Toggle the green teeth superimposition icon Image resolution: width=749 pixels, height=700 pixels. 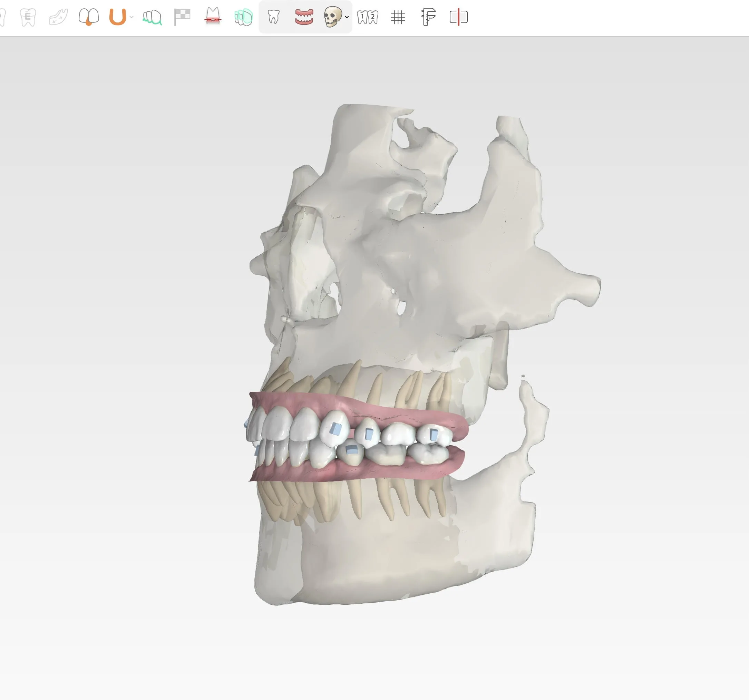[243, 17]
